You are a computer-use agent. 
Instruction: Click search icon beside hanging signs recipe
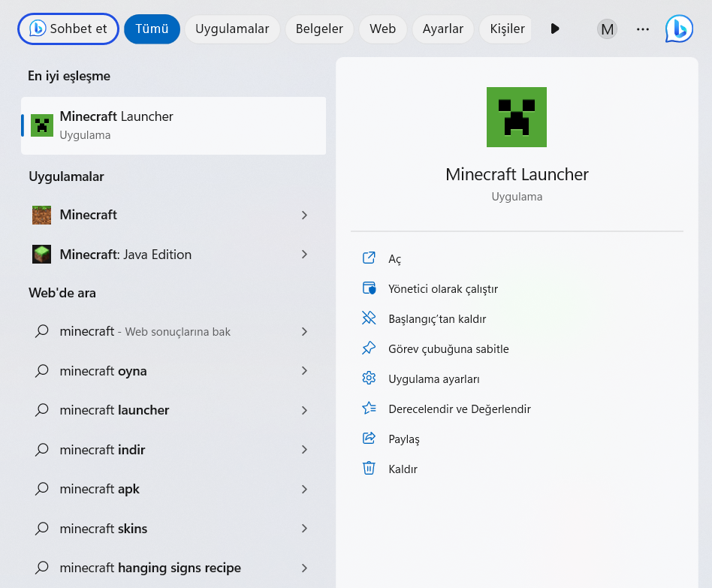(x=42, y=567)
